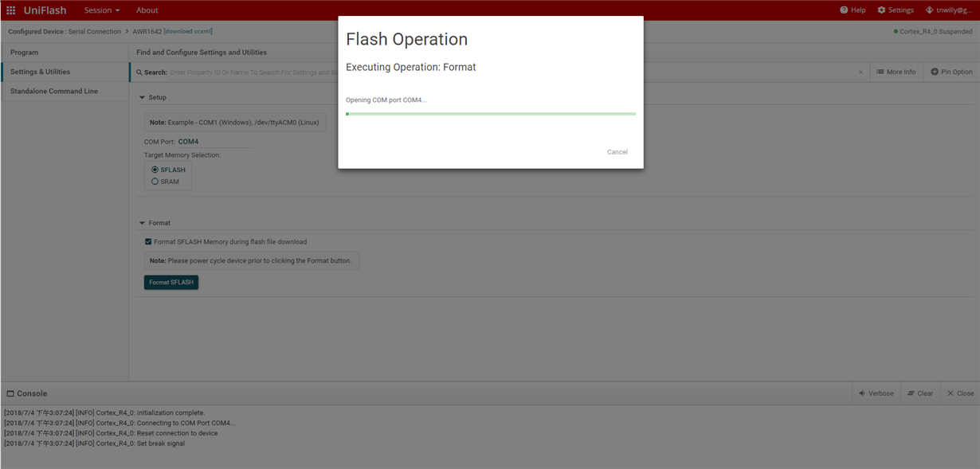This screenshot has width=980, height=469.
Task: Toggle Verbose console output
Action: coord(876,393)
